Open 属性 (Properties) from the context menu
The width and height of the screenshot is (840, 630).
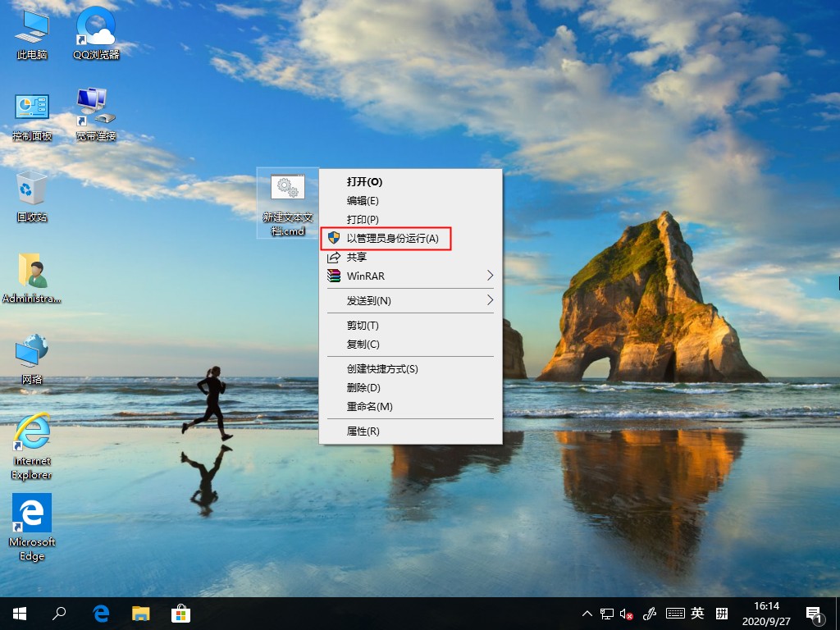click(365, 430)
